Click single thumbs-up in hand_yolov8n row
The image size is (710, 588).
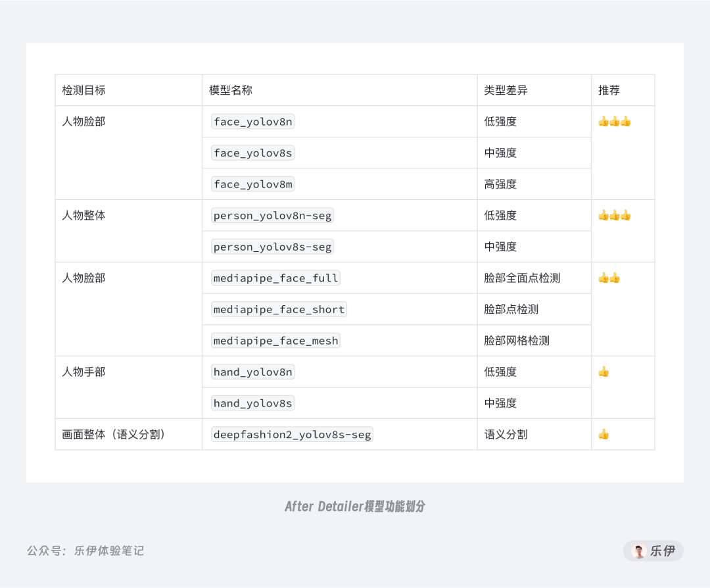[x=603, y=372]
